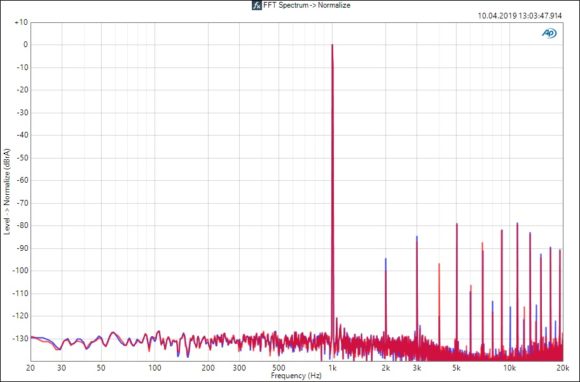Image resolution: width=580 pixels, height=382 pixels.
Task: Click the -130 label on level axis
Action: (20, 339)
